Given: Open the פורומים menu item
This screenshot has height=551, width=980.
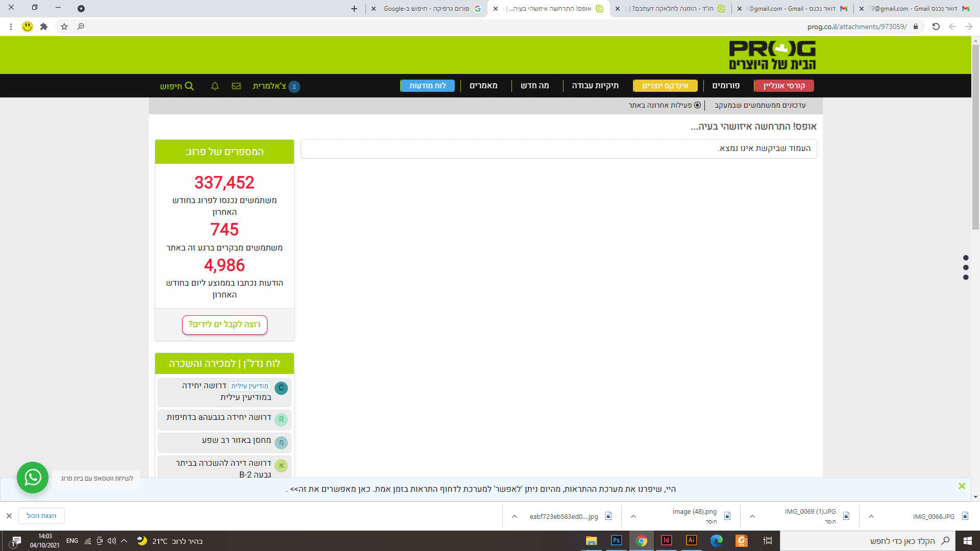Looking at the screenshot, I should [x=725, y=86].
